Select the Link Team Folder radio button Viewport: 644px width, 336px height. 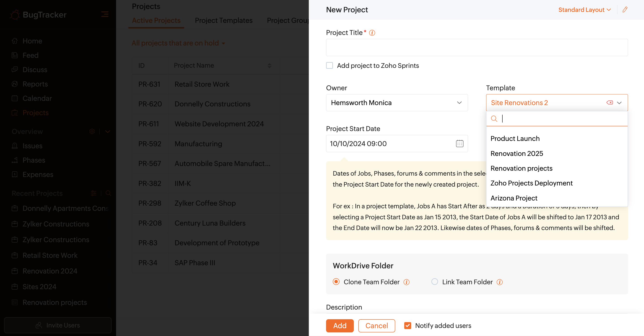[435, 282]
